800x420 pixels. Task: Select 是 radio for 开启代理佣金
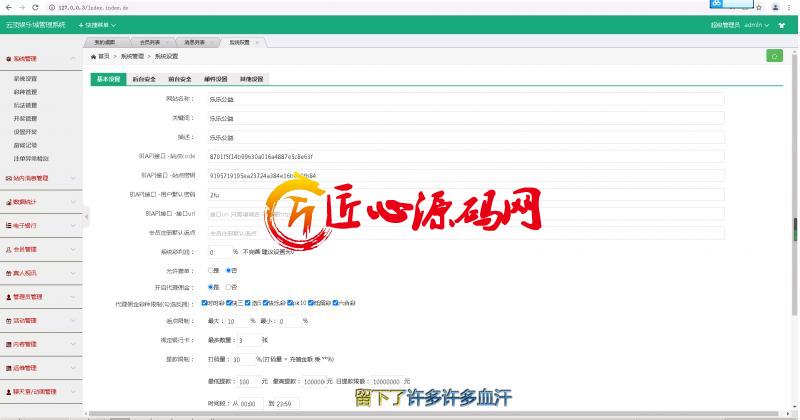210,287
